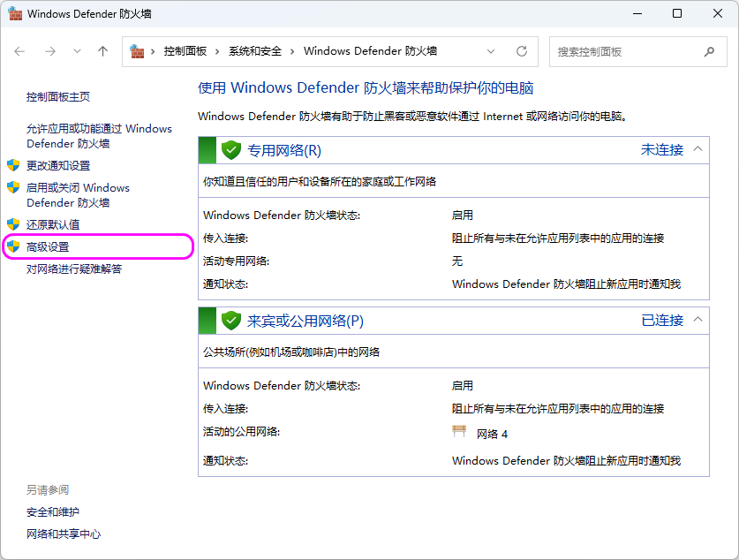Click the heading 使用 Windows Defender 防火墙来帮助保护你的电脑

click(x=366, y=88)
